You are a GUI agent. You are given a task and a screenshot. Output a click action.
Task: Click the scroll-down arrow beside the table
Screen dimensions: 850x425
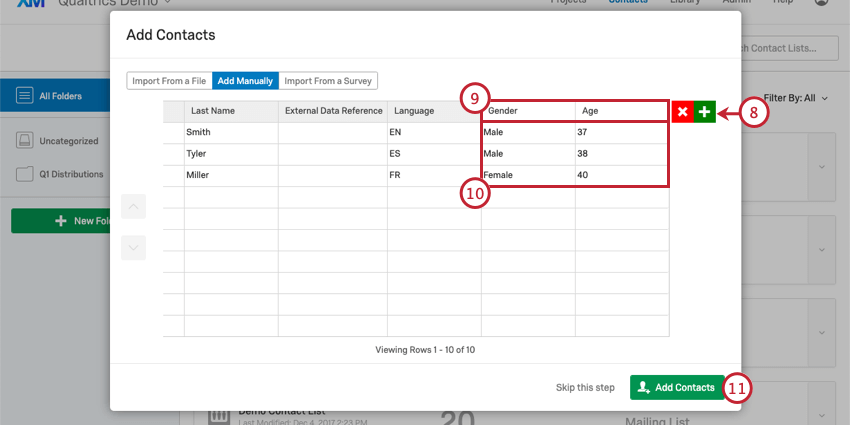pos(133,248)
